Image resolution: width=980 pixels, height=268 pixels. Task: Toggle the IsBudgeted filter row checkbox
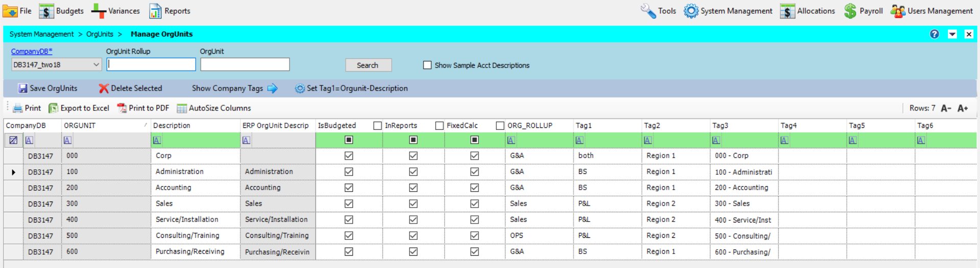349,140
